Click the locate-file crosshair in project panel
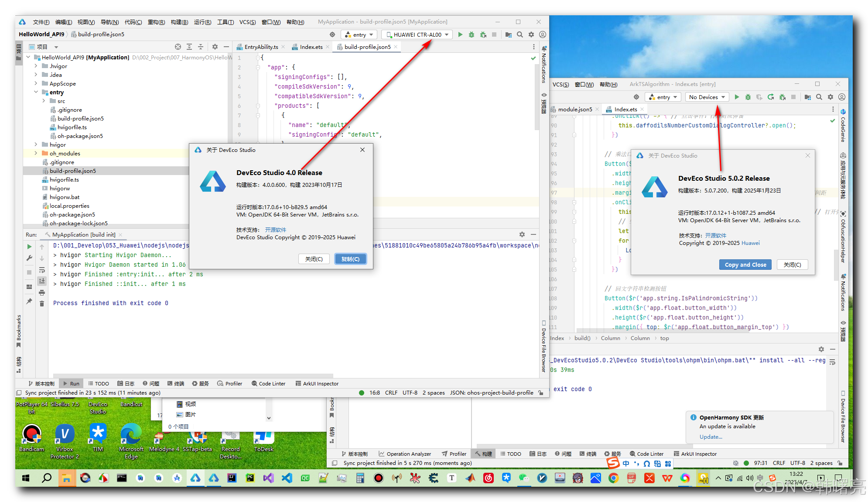 pyautogui.click(x=178, y=47)
